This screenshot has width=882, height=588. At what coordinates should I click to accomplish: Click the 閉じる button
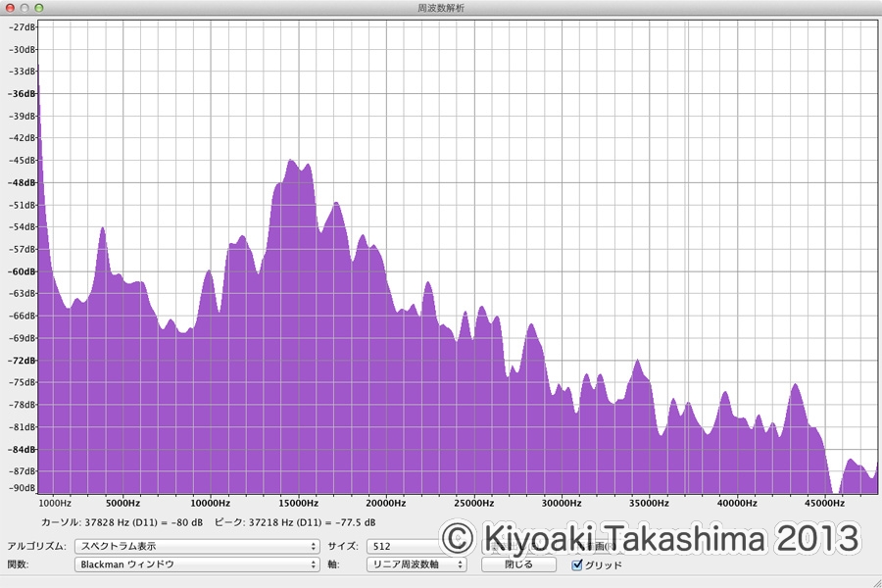518,564
